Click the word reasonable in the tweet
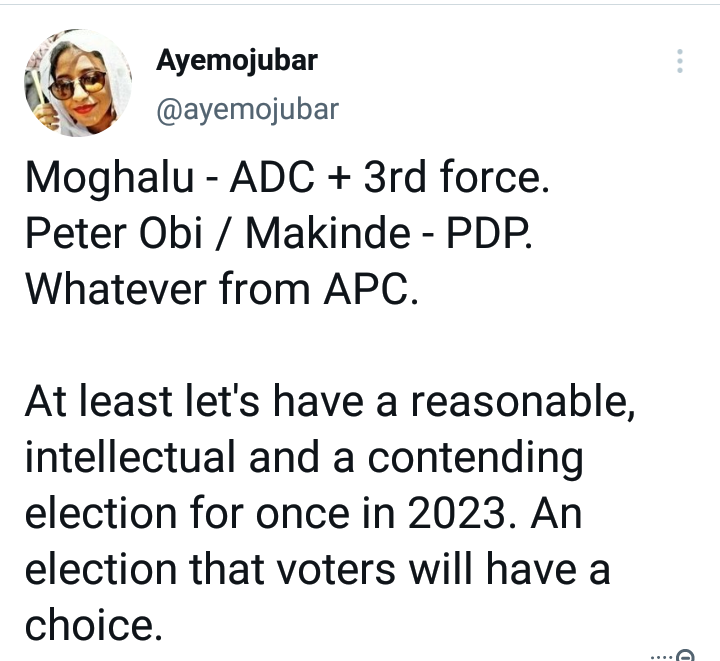The image size is (720, 661). 523,402
